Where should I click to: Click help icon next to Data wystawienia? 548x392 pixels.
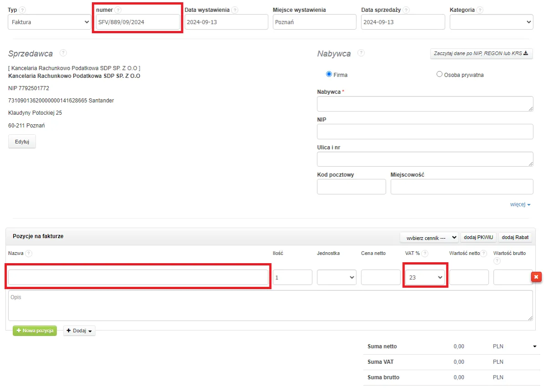click(235, 10)
